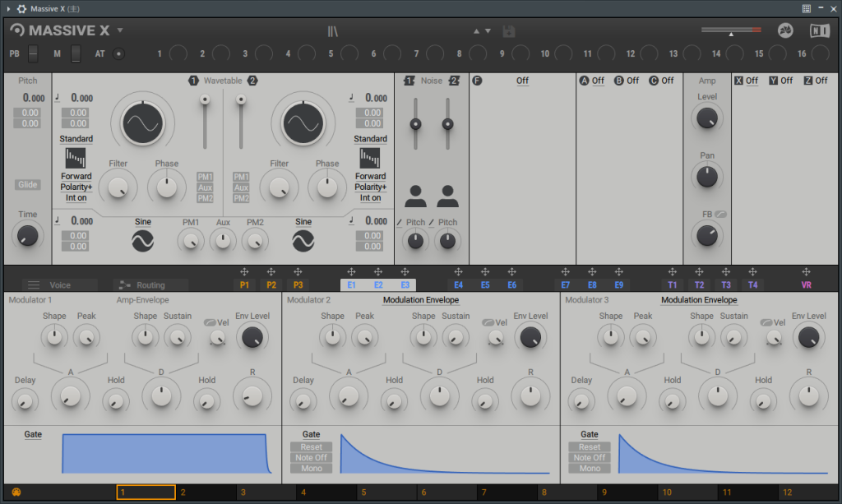The height and width of the screenshot is (504, 842).
Task: Enable right PM2 routing button
Action: coord(241,198)
